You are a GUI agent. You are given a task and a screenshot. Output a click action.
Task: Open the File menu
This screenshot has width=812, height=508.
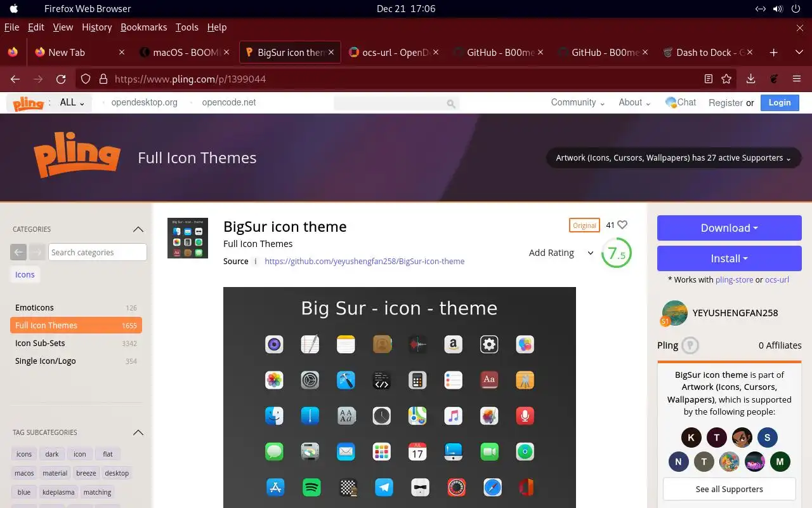(x=11, y=27)
